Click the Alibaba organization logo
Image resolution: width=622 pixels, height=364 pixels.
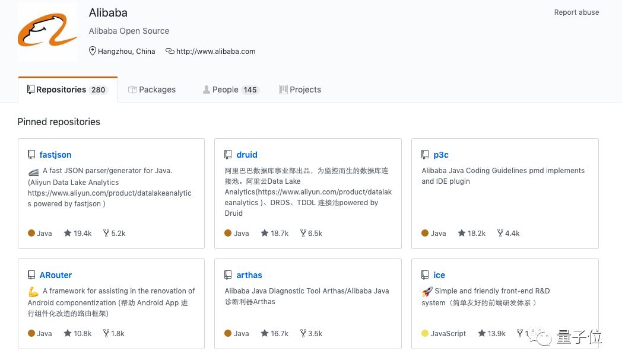click(x=47, y=31)
